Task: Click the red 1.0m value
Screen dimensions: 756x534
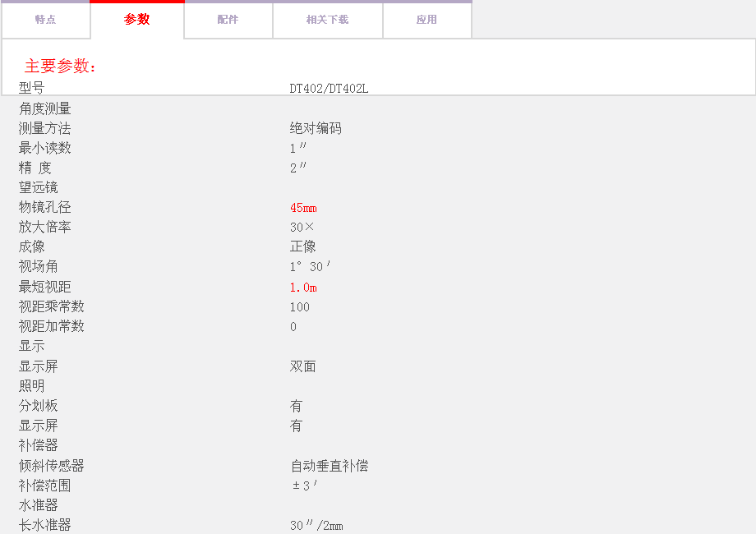Action: pyautogui.click(x=303, y=288)
